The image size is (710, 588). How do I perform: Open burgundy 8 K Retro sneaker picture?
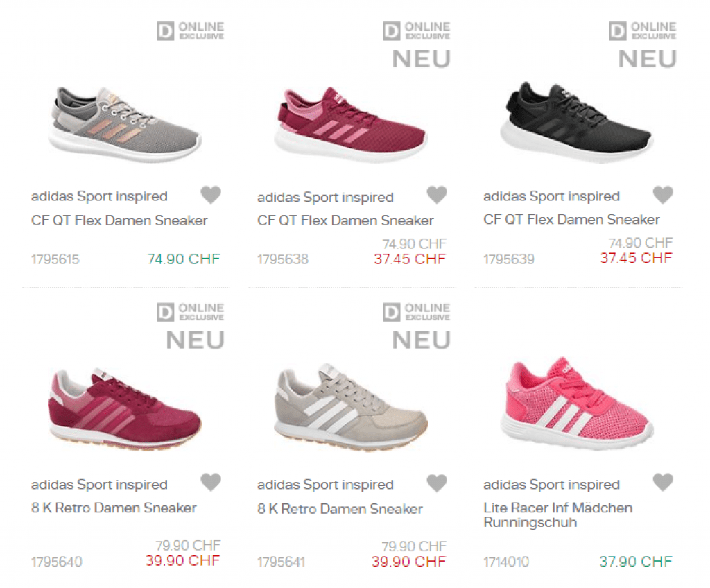[x=125, y=409]
